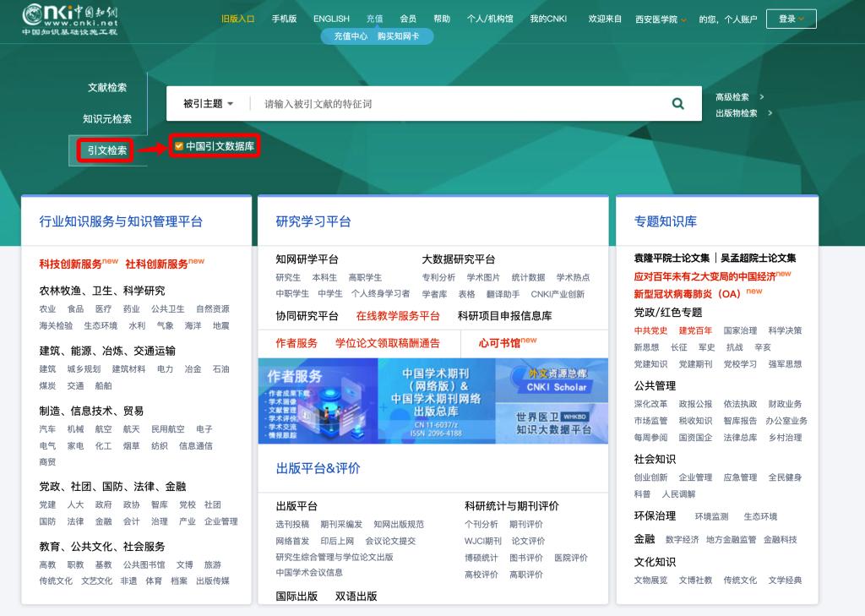
Task: Open the 应急管理 link
Action: [x=740, y=477]
